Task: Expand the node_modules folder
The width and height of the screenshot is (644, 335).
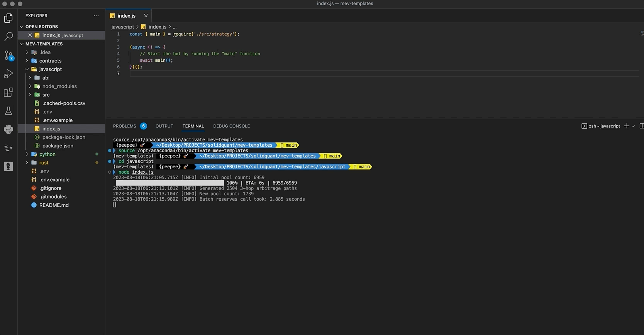Action: (59, 86)
